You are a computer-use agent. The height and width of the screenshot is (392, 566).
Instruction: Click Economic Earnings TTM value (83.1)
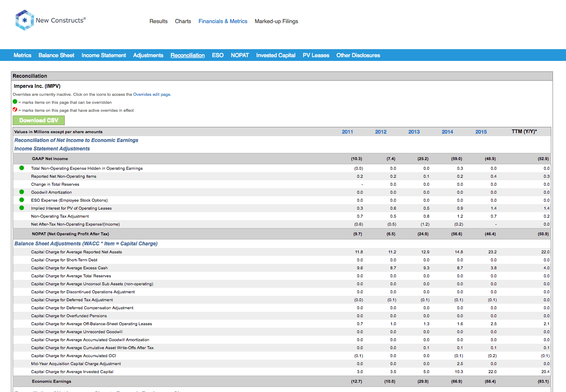pyautogui.click(x=543, y=381)
